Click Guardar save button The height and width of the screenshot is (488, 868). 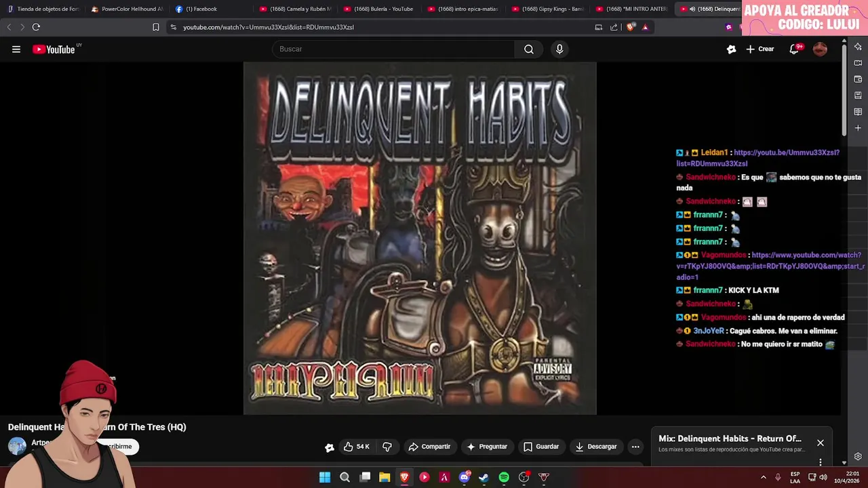point(541,447)
